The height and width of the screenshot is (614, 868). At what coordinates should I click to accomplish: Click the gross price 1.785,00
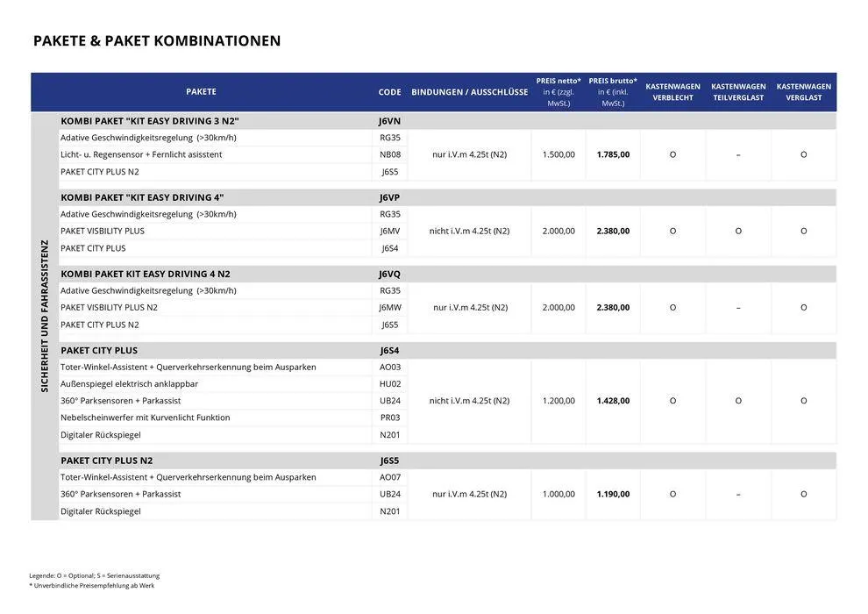click(613, 154)
